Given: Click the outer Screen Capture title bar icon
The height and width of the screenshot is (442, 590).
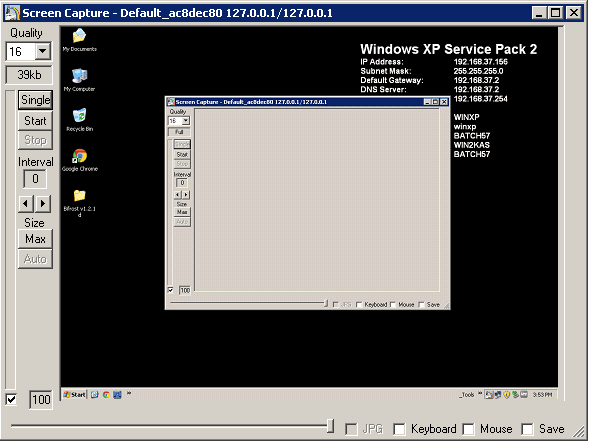Looking at the screenshot, I should (x=12, y=13).
